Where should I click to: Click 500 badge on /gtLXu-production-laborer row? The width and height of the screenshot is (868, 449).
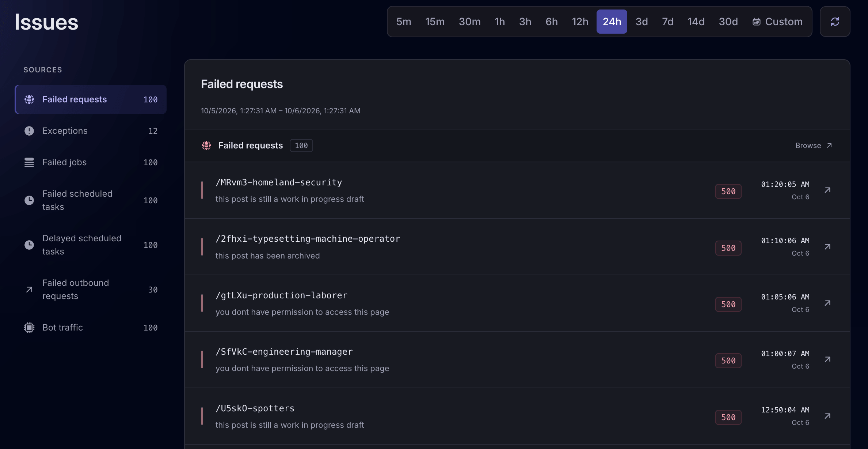coord(728,304)
